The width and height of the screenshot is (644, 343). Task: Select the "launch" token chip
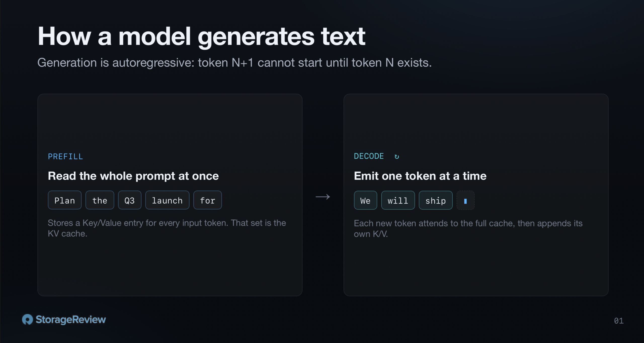(x=167, y=200)
